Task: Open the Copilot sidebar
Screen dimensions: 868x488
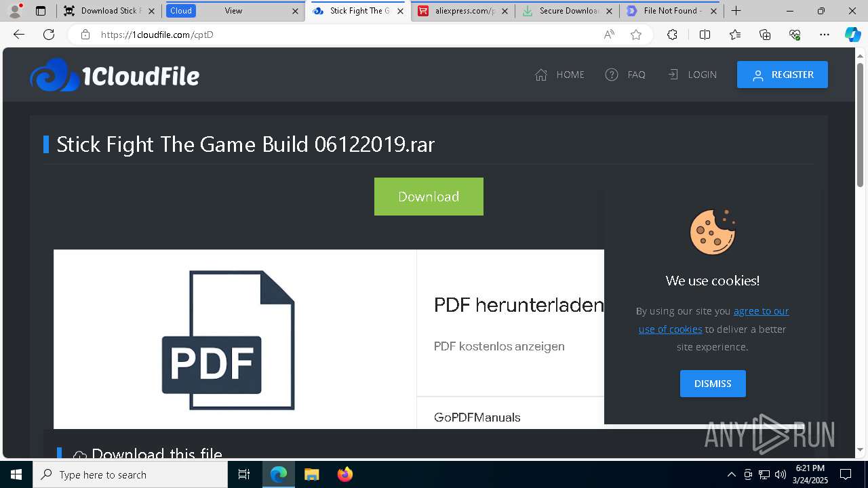Action: coord(852,35)
